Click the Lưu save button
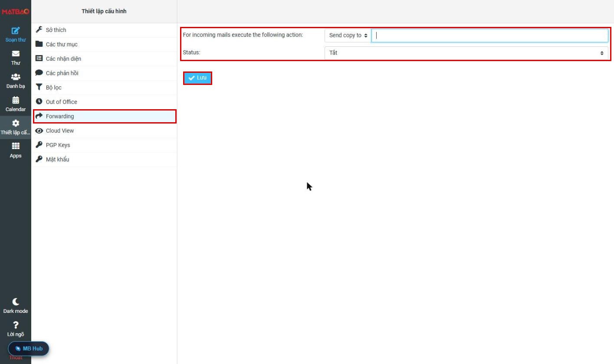Image resolution: width=614 pixels, height=364 pixels. pyautogui.click(x=198, y=78)
